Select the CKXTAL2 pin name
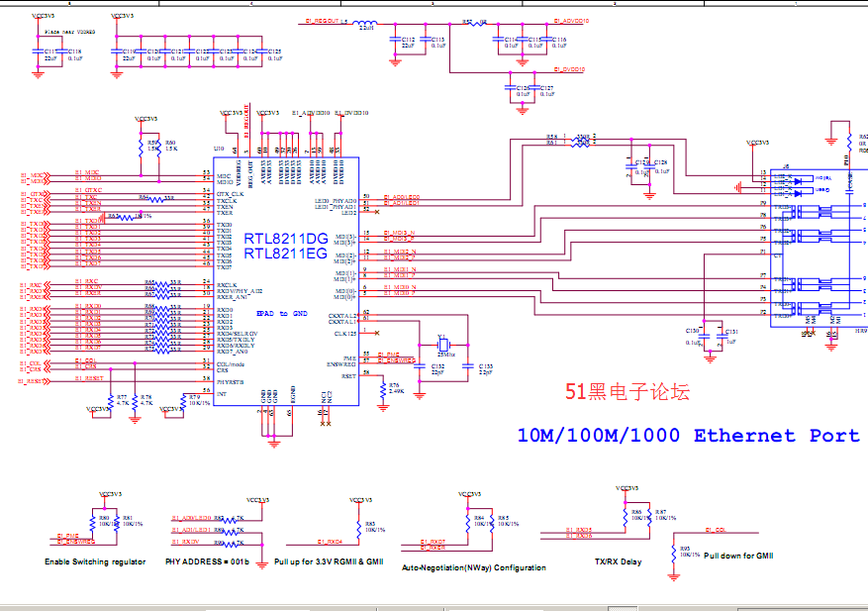 coord(342,316)
